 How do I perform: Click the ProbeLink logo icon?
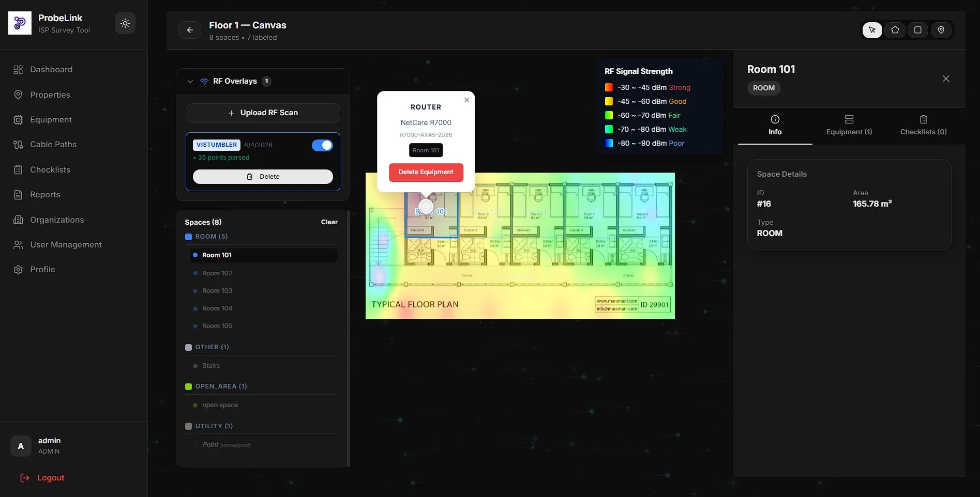point(20,23)
